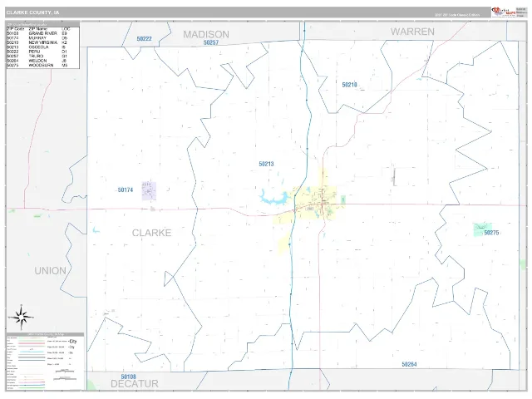Click ZIP code label 50257
This screenshot has height=399, width=532.
(211, 42)
